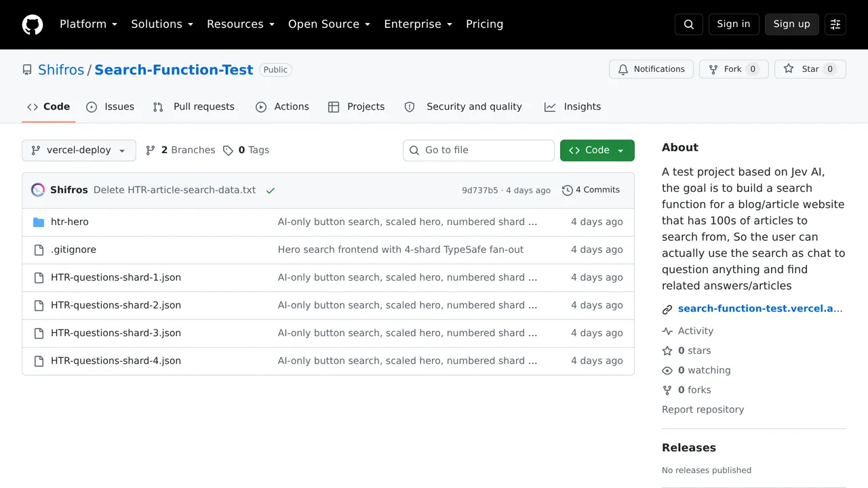Open commit message Delete HTR-article-search-data.txt

pyautogui.click(x=175, y=190)
